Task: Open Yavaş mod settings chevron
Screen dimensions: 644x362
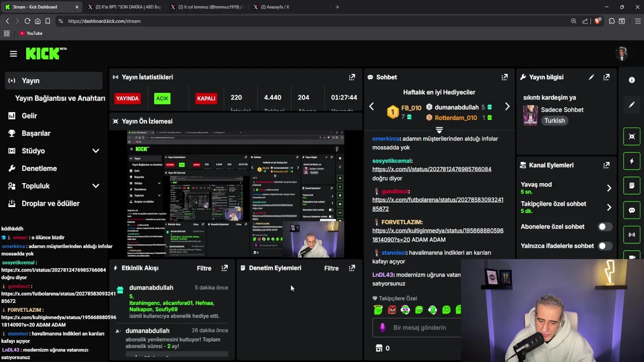Action: (x=609, y=188)
